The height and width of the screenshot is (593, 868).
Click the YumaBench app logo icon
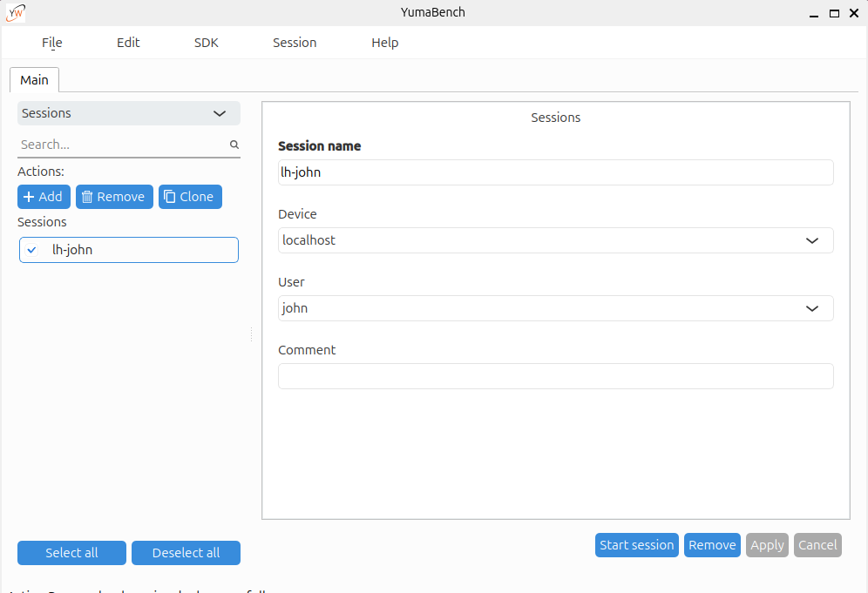coord(16,13)
